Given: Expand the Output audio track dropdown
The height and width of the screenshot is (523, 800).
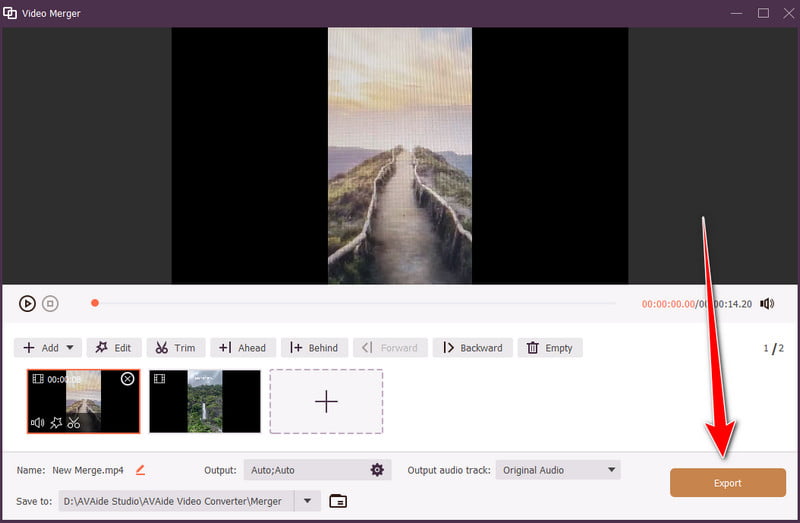Looking at the screenshot, I should (612, 470).
